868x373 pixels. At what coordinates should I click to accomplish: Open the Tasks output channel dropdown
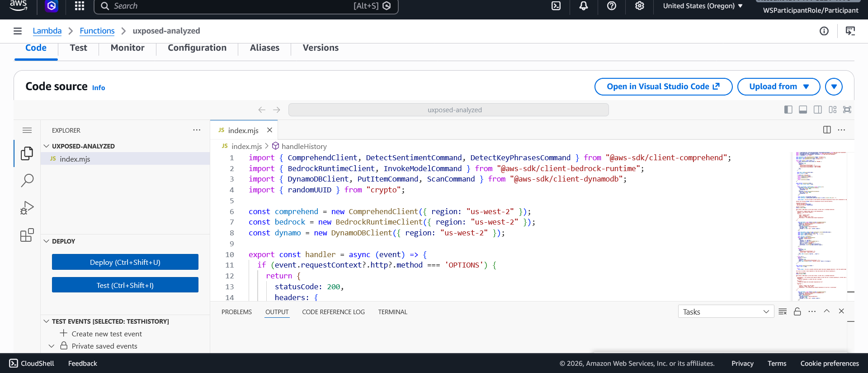point(726,311)
